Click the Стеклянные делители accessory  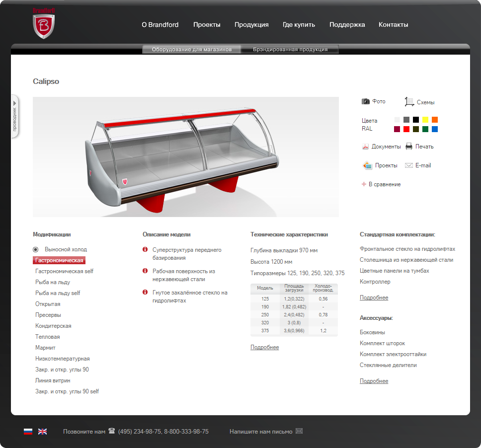tap(388, 365)
